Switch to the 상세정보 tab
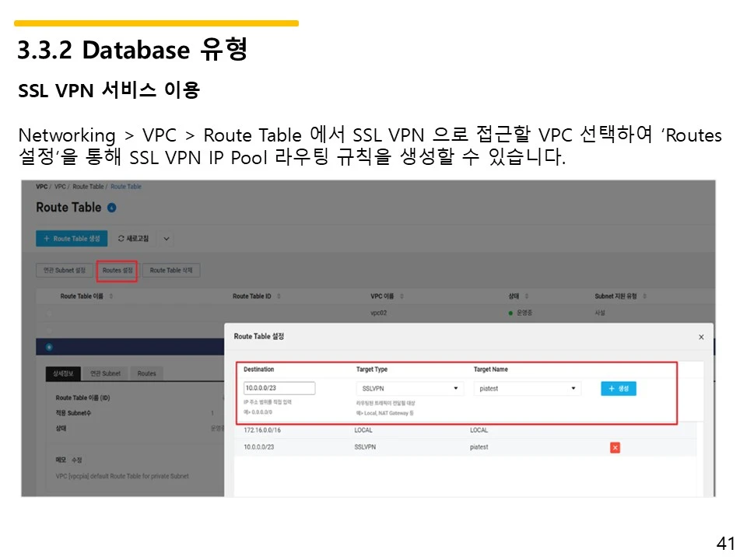 point(63,374)
